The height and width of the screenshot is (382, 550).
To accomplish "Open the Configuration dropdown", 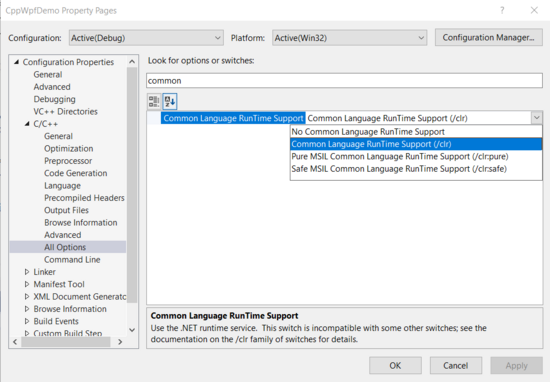I will coord(146,38).
